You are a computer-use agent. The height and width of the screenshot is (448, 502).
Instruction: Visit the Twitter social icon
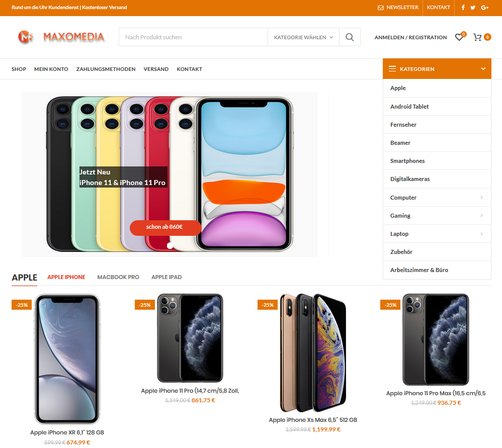[473, 8]
